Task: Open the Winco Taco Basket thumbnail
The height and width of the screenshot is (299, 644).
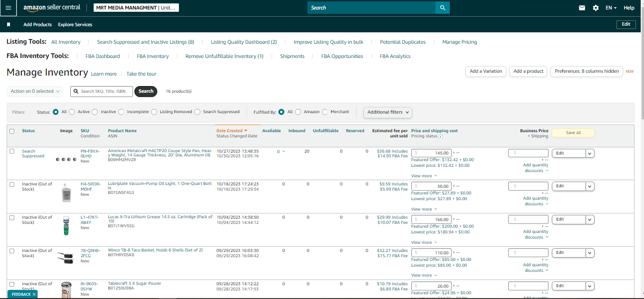Action: (x=66, y=257)
